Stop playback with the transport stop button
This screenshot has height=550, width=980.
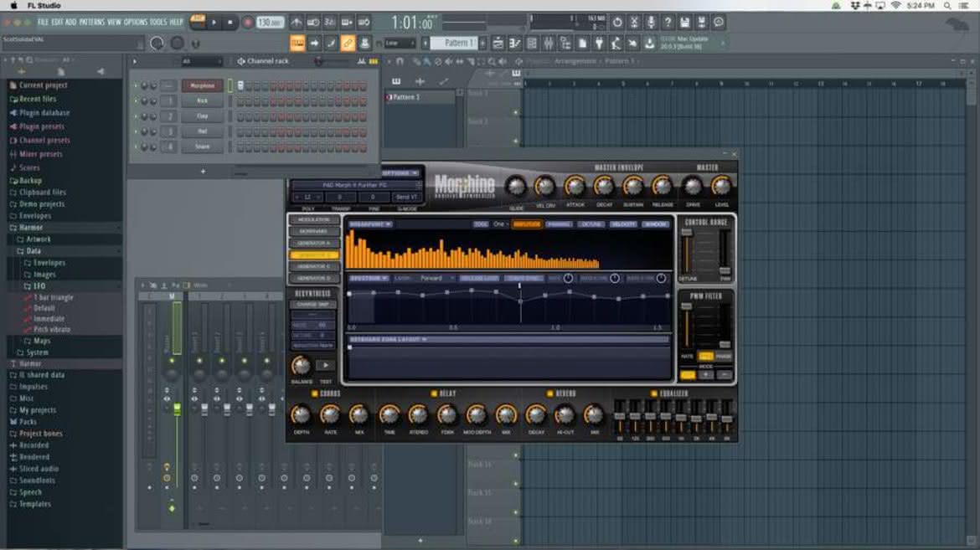(x=230, y=23)
